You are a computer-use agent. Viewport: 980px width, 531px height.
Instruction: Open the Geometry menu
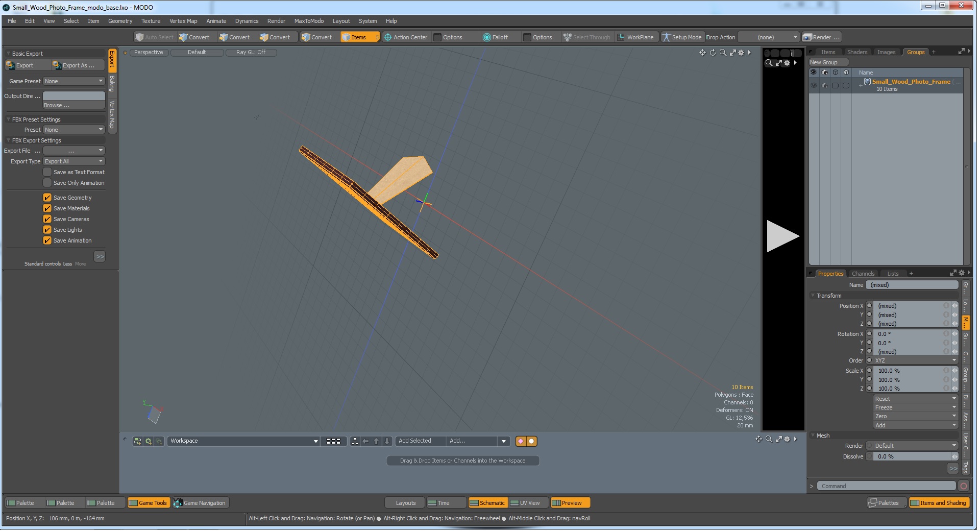(x=120, y=21)
